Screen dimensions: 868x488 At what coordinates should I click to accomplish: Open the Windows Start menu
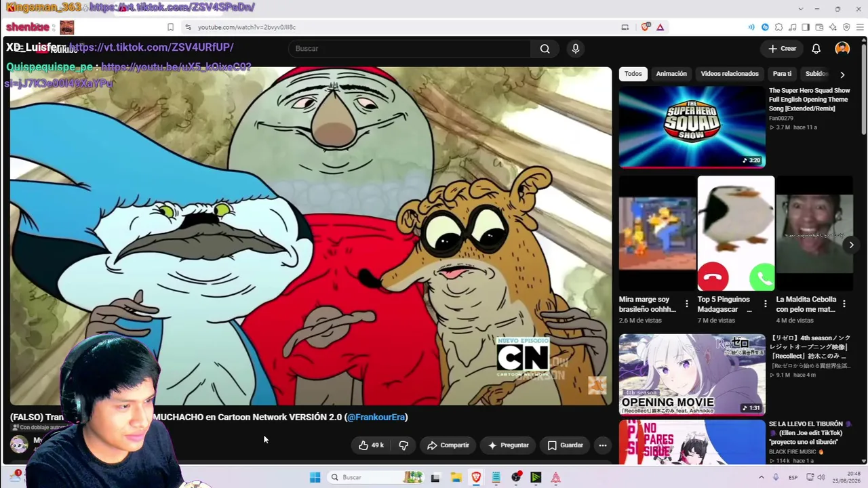[315, 477]
